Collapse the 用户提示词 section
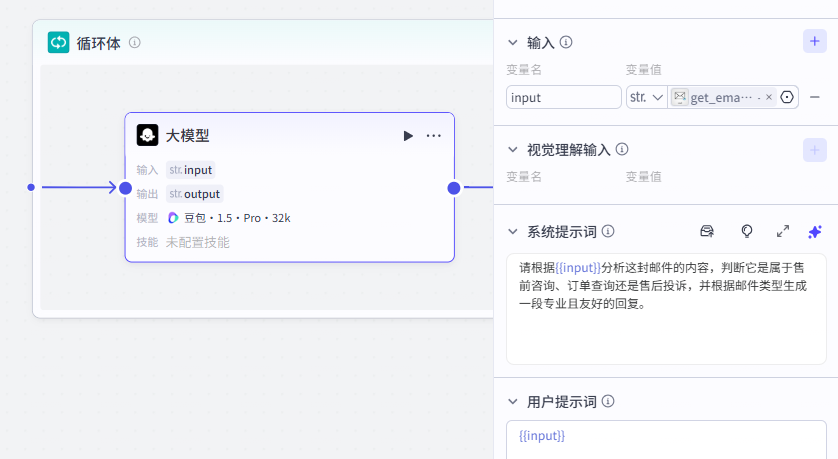Image resolution: width=838 pixels, height=459 pixels. tap(513, 402)
